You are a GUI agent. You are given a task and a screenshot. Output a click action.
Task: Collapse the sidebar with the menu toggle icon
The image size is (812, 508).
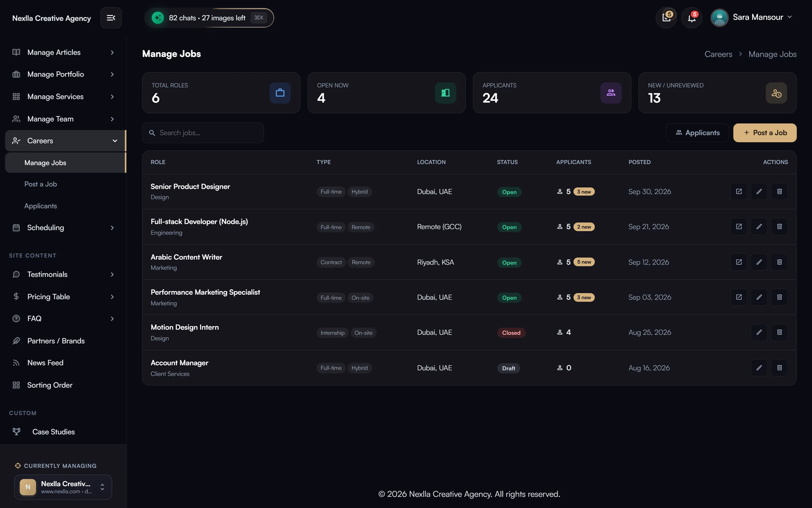click(x=111, y=18)
